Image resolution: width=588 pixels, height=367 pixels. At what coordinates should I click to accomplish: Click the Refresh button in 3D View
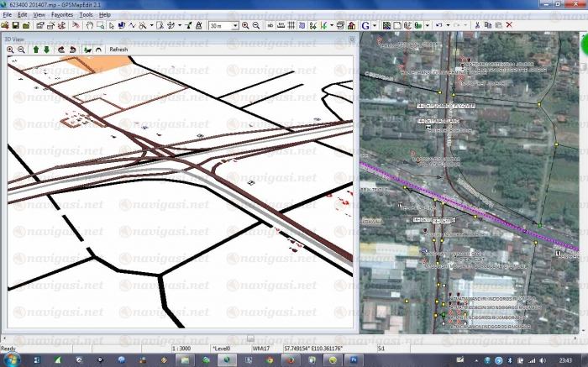(118, 50)
